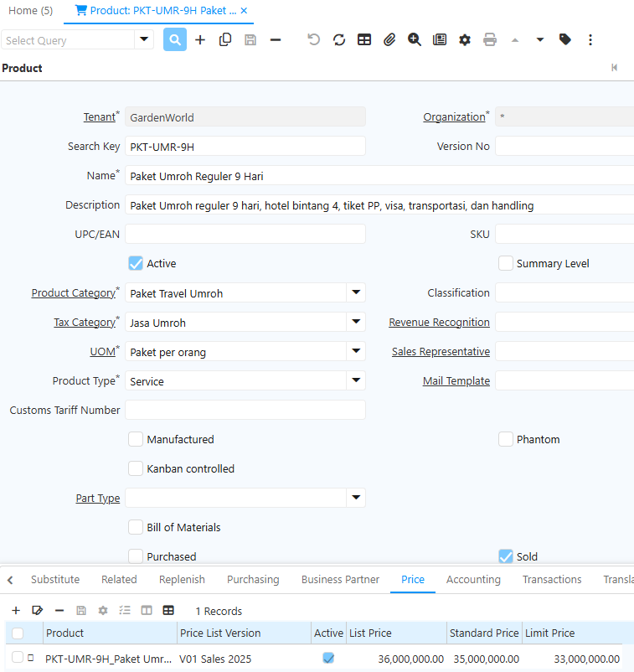
Task: Click into the Search Key field
Action: pos(245,147)
